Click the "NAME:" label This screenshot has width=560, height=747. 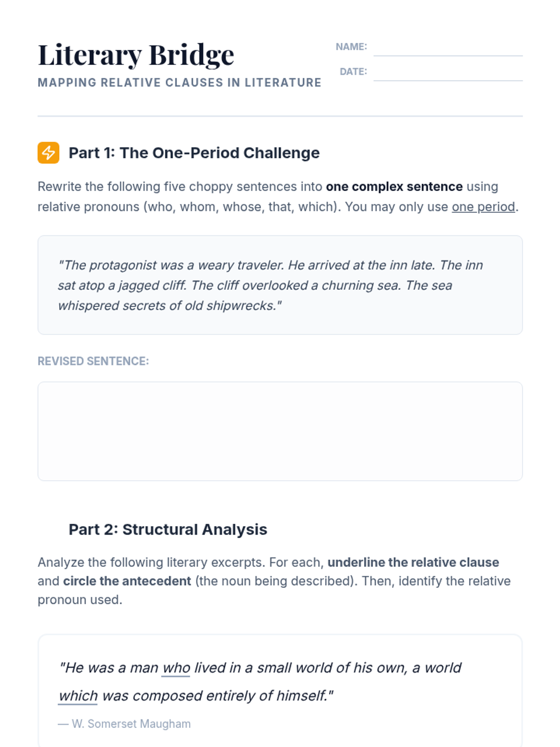point(351,47)
